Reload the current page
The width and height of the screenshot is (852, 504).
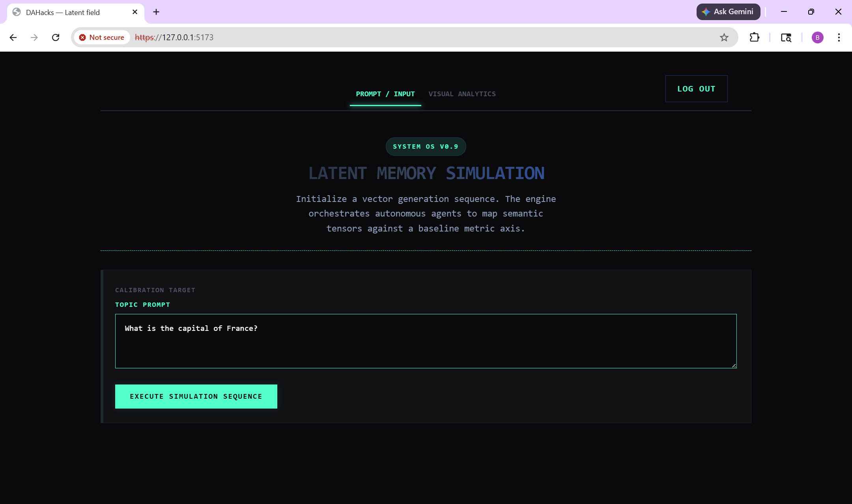[x=56, y=37]
